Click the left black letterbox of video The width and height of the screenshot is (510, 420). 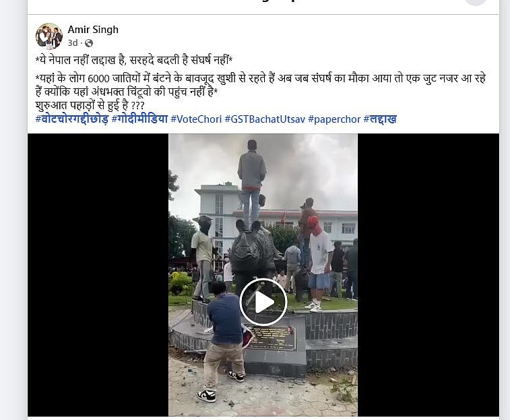(x=98, y=275)
